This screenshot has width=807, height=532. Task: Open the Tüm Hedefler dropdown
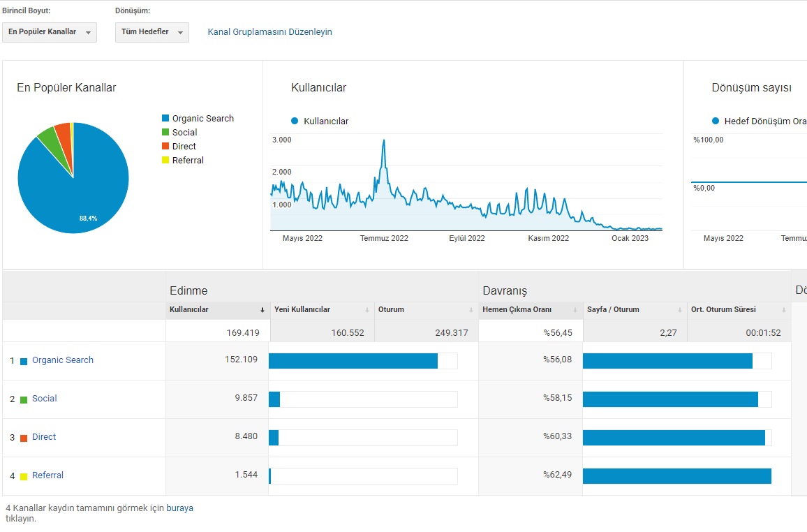tap(151, 32)
